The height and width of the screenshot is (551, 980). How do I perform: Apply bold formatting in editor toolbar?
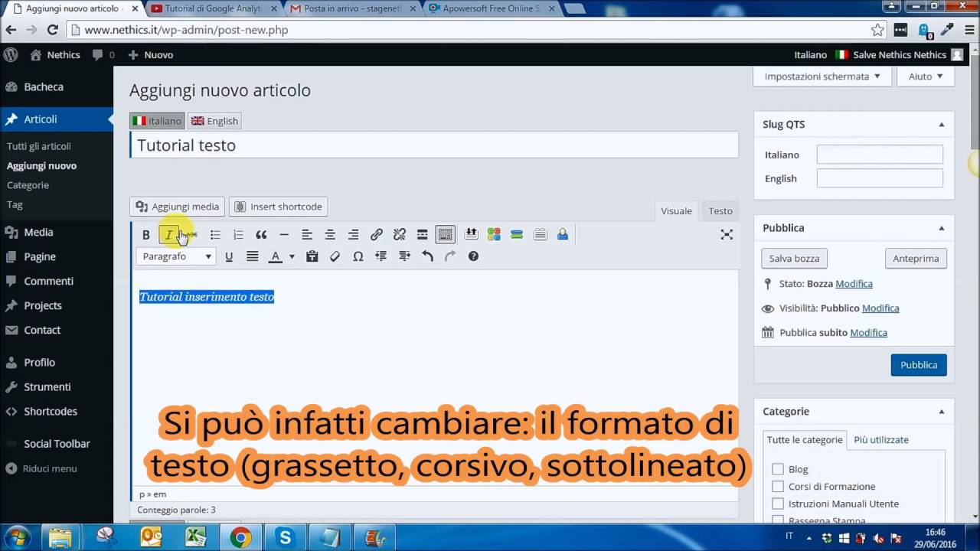tap(146, 235)
